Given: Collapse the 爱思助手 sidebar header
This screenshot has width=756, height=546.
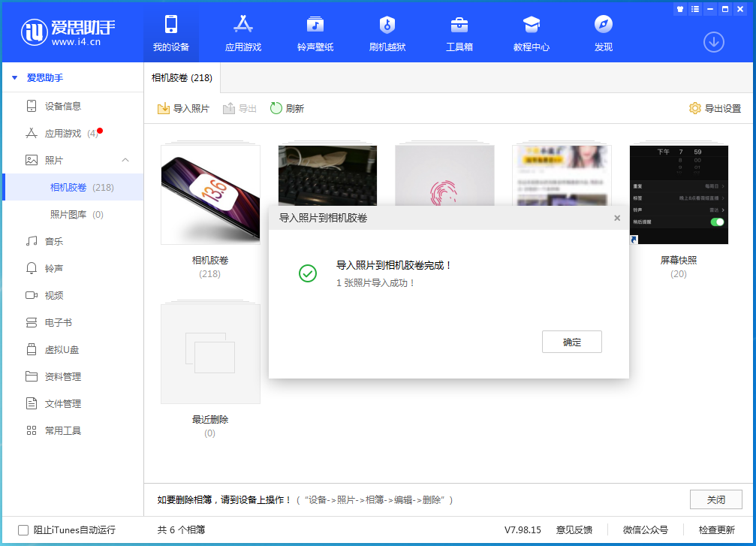Looking at the screenshot, I should click(14, 77).
